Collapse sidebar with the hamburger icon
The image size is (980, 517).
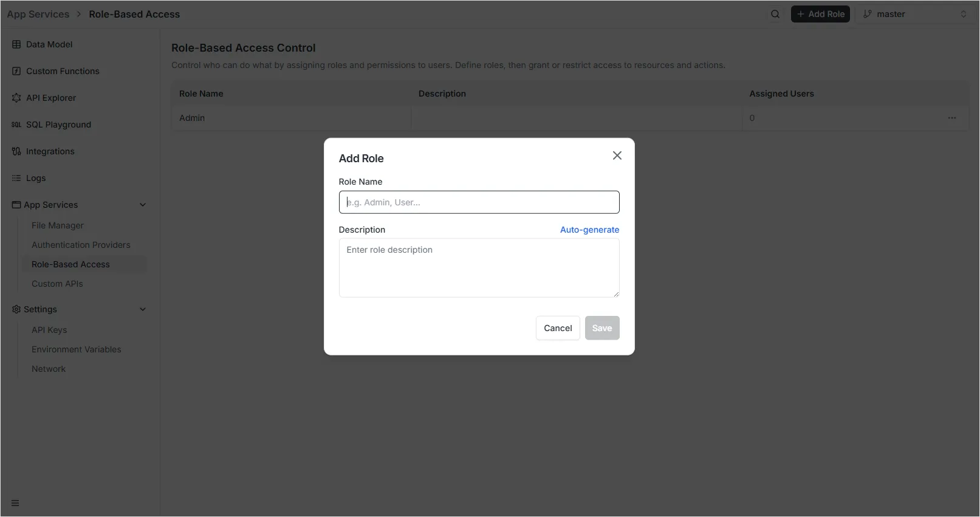click(x=15, y=503)
